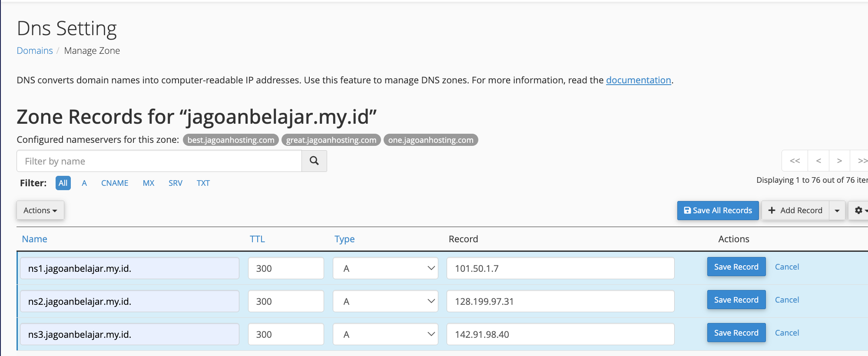Image resolution: width=868 pixels, height=356 pixels.
Task: Expand the Add Record dropdown arrow
Action: pyautogui.click(x=837, y=210)
